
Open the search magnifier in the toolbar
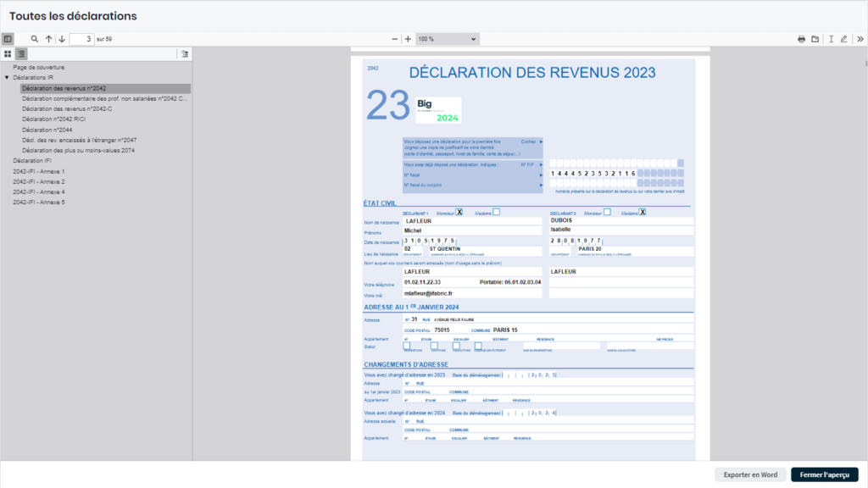pos(35,39)
